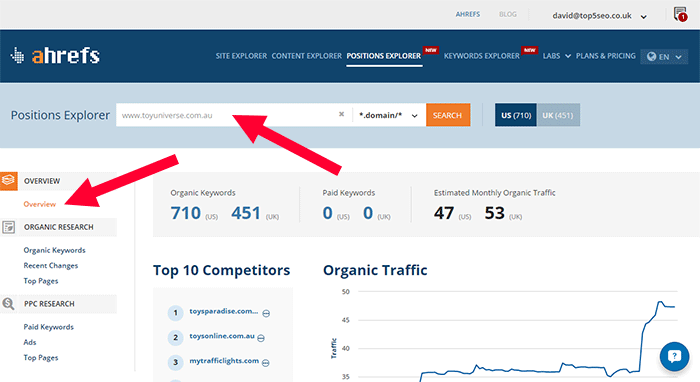Open Site Explorer tab
This screenshot has height=382, width=700.
(x=241, y=56)
